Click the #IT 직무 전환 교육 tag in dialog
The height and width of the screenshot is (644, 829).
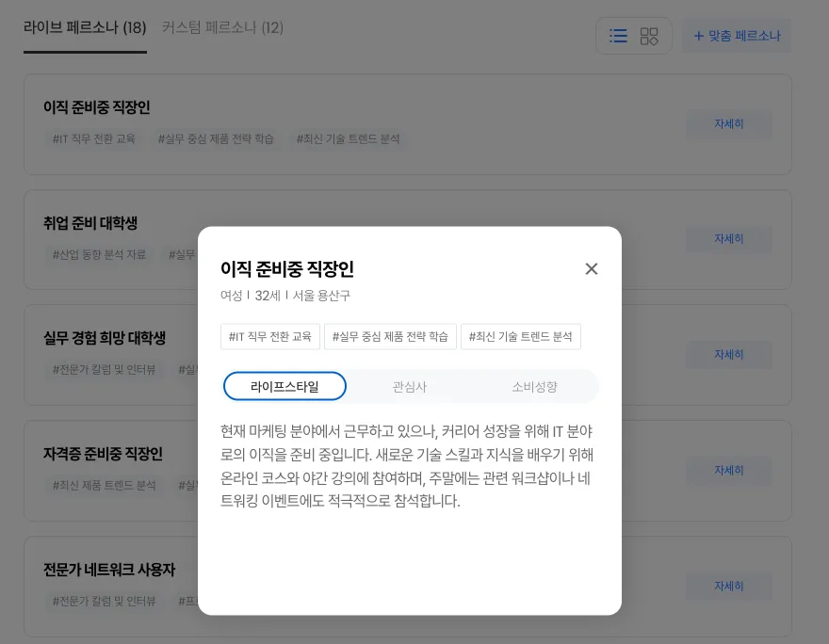(x=270, y=336)
